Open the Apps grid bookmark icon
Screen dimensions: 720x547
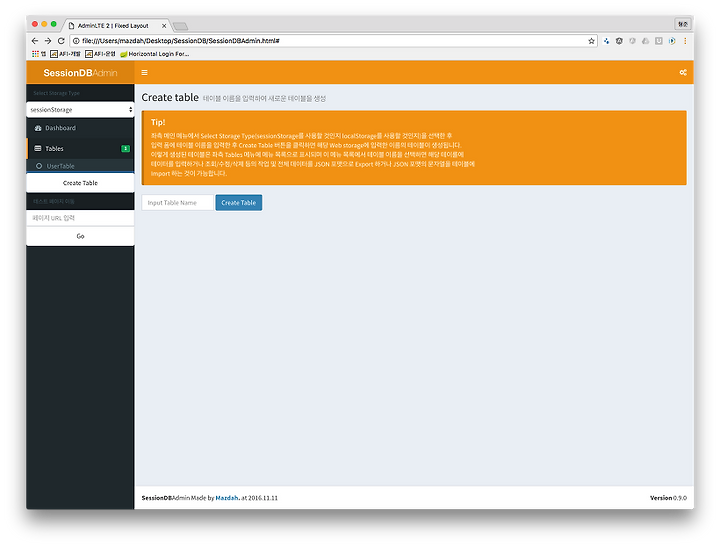[x=35, y=54]
